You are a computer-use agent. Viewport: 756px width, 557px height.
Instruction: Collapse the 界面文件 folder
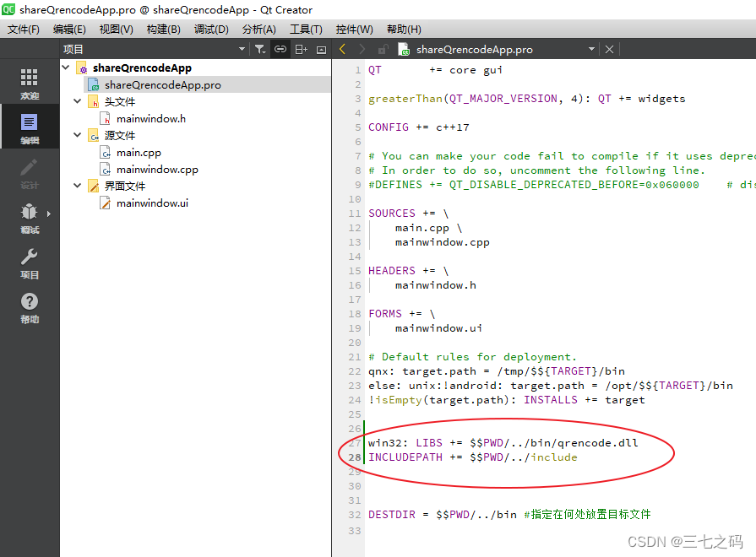click(77, 186)
